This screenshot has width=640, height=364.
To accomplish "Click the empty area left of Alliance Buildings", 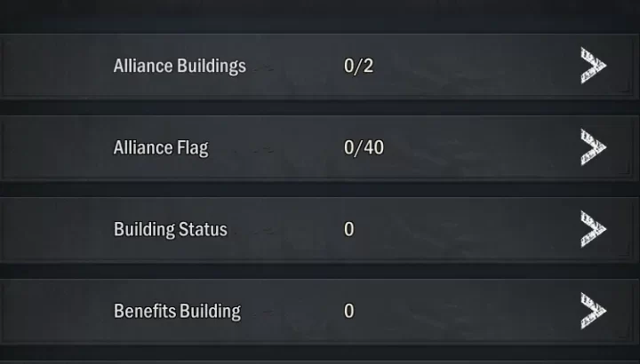I will (x=55, y=66).
